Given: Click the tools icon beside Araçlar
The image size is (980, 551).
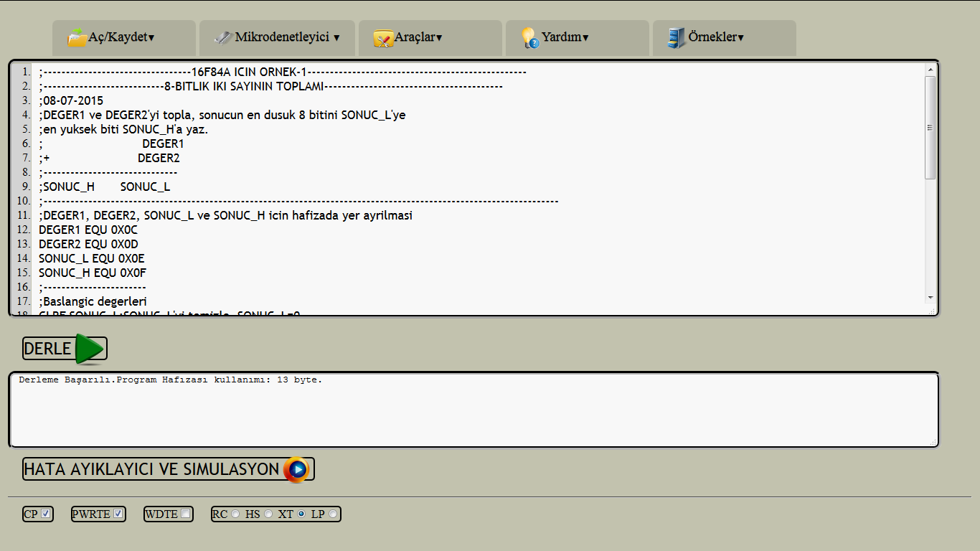Looking at the screenshot, I should [x=383, y=38].
